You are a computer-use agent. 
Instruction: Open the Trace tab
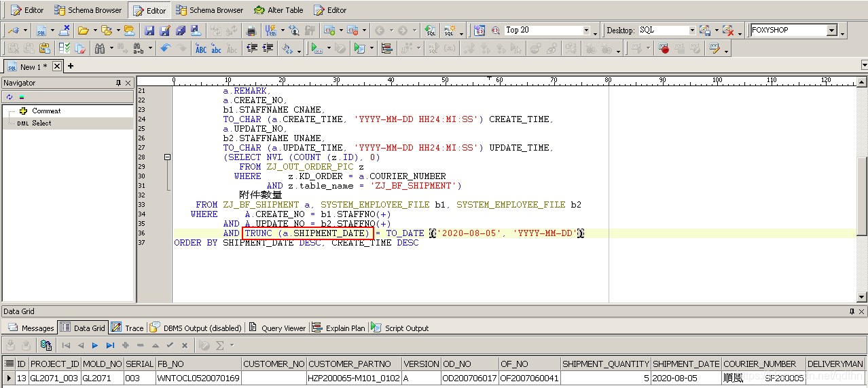tap(127, 328)
